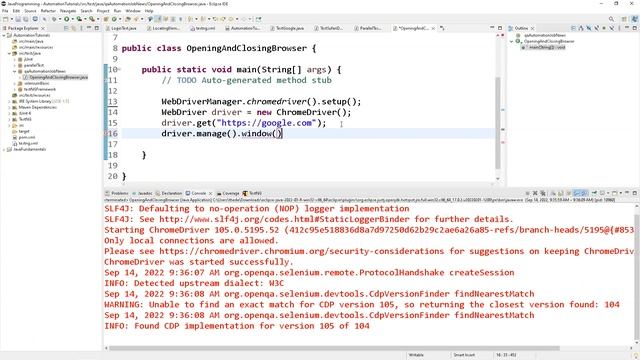Open the Window menu
The height and width of the screenshot is (360, 640).
point(133,11)
